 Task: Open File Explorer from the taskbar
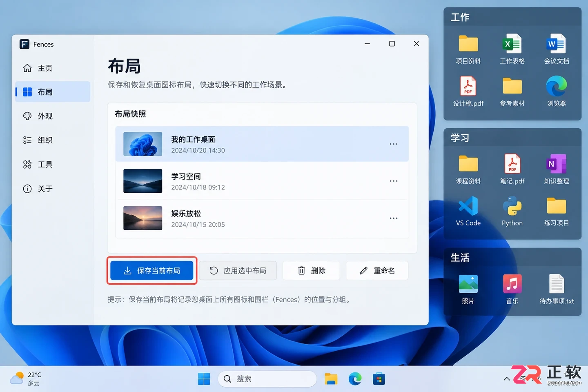click(331, 379)
